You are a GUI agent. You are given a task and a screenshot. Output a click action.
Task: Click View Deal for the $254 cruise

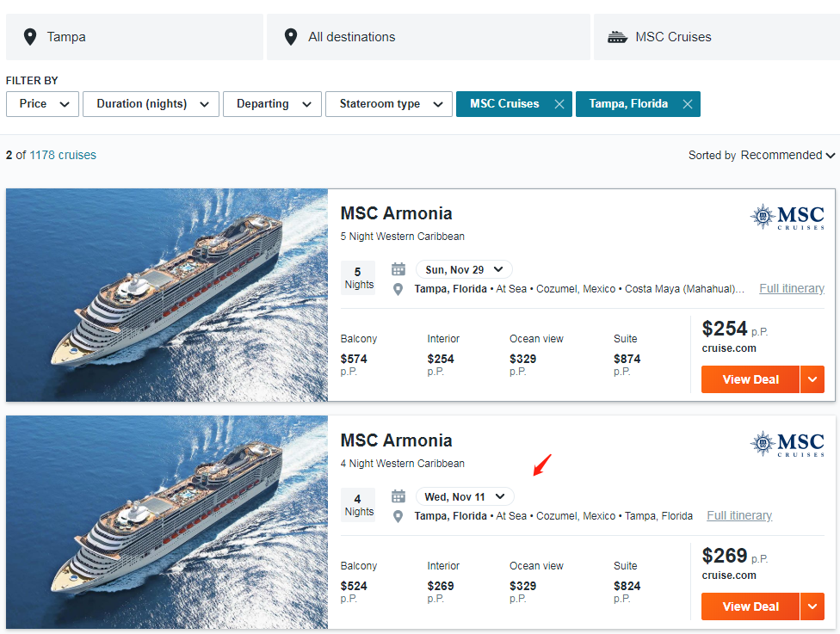coord(750,379)
